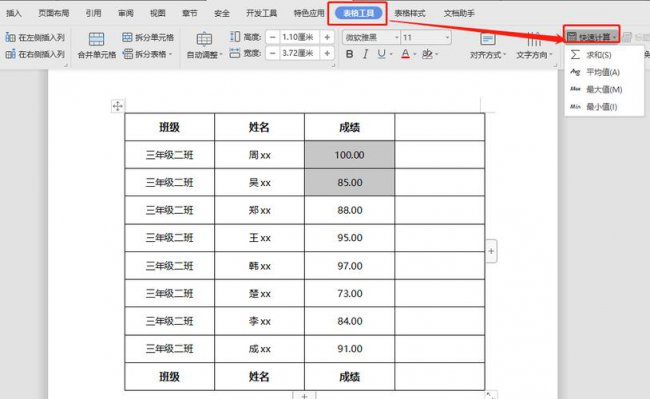The width and height of the screenshot is (650, 399).
Task: Increase row height with plus button
Action: pos(327,37)
